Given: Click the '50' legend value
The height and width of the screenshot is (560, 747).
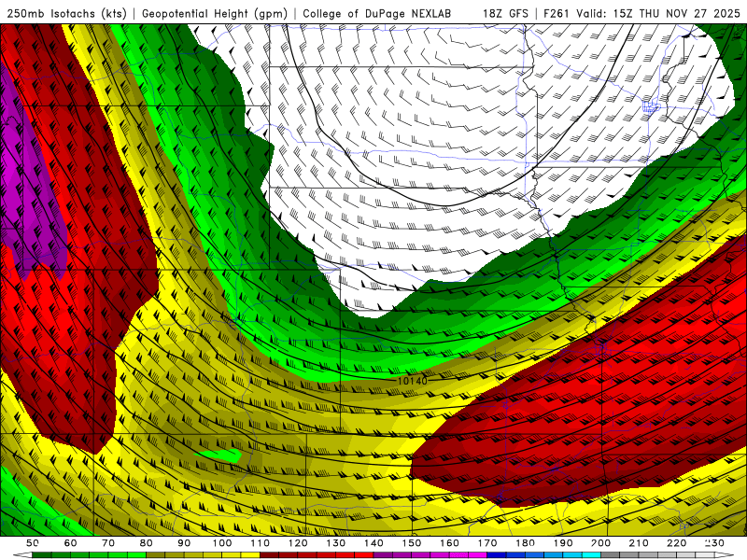Looking at the screenshot, I should [32, 543].
